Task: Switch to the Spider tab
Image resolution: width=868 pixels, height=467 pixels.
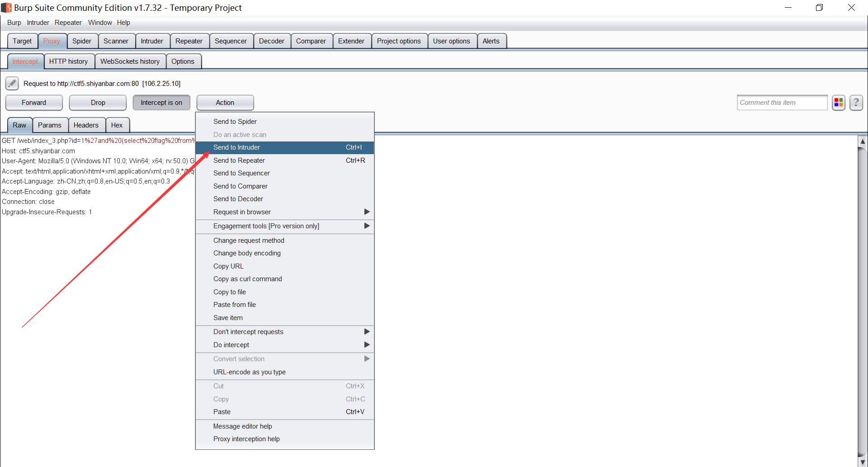Action: [82, 41]
